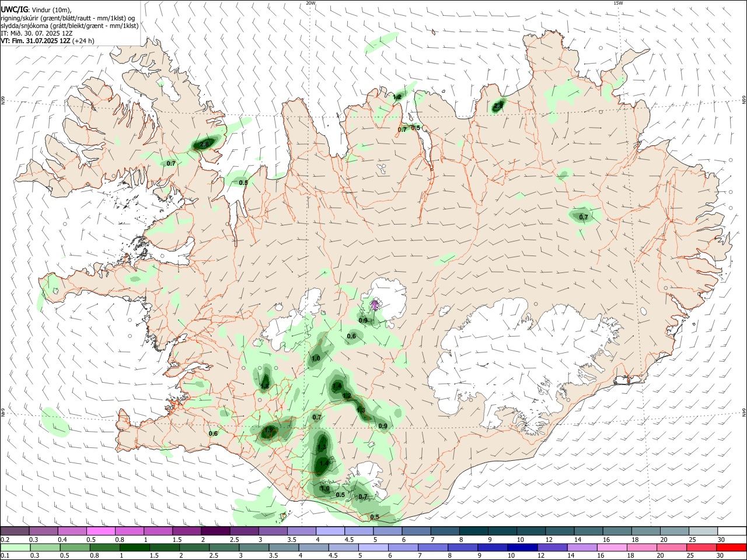Image resolution: width=747 pixels, height=560 pixels.
Task: Click the 0.1 label on the rain scale
Action: point(5,556)
